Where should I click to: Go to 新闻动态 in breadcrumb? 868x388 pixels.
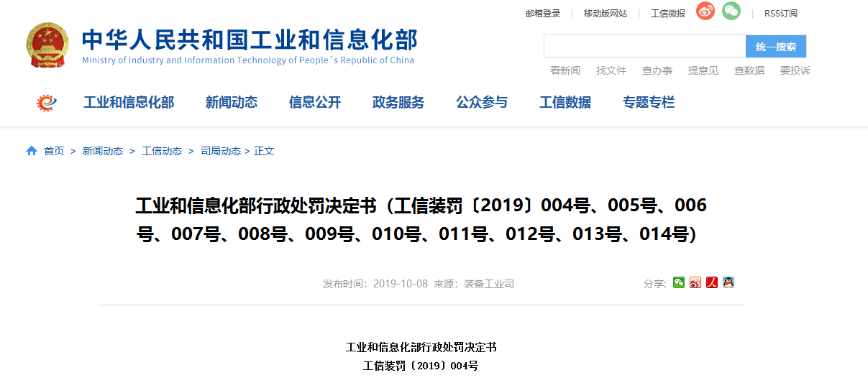tap(103, 151)
